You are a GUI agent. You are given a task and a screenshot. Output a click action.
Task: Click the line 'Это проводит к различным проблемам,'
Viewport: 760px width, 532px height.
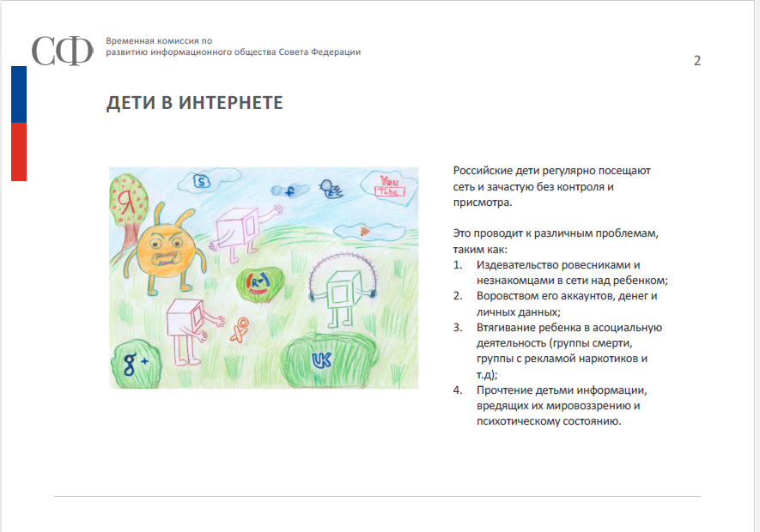click(x=556, y=233)
